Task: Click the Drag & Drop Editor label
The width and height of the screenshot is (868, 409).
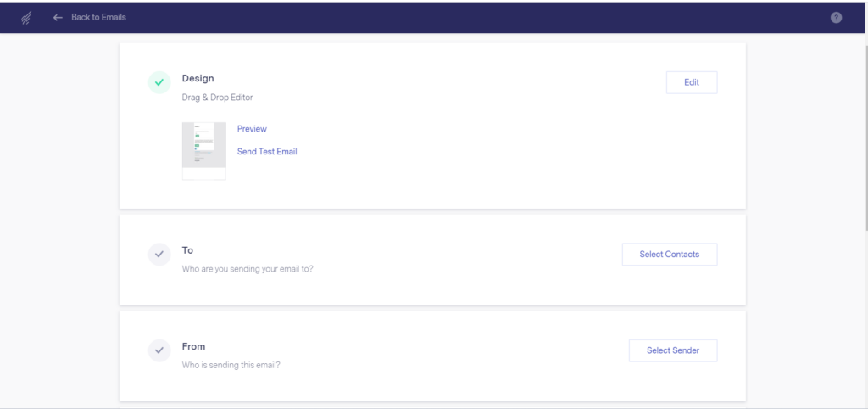Action: tap(217, 98)
